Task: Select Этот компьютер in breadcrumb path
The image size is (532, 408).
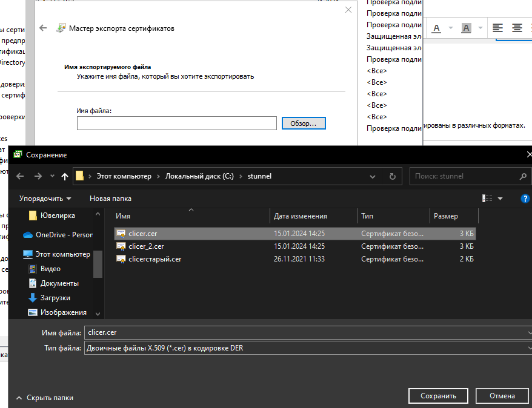Action: (124, 176)
